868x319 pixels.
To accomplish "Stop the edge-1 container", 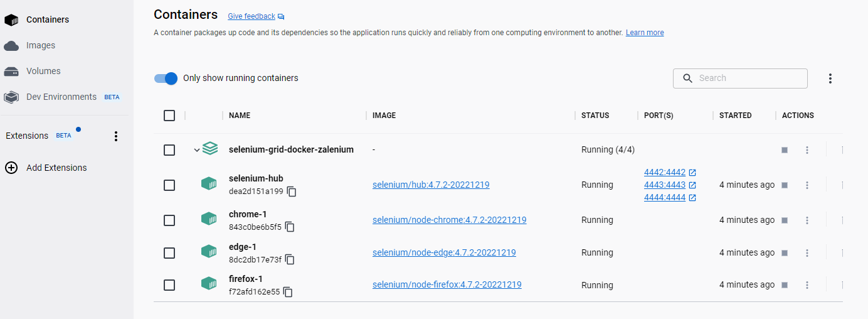I will coord(784,253).
